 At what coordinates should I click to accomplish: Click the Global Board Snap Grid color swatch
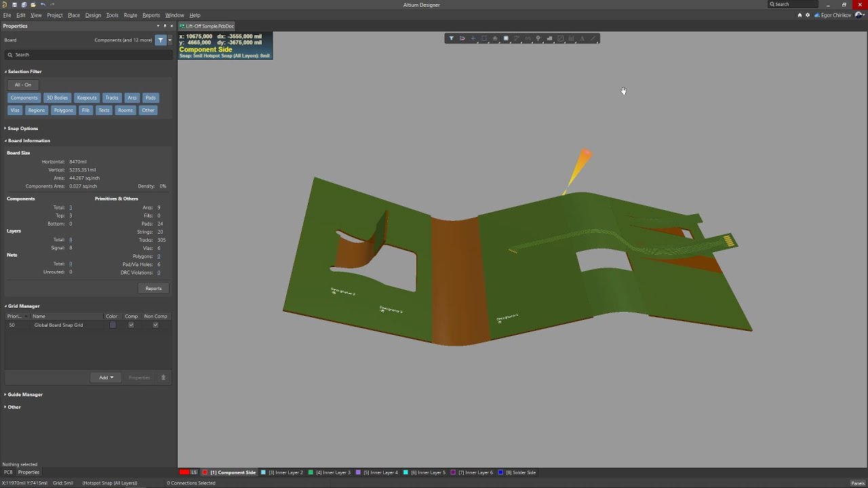pyautogui.click(x=113, y=325)
